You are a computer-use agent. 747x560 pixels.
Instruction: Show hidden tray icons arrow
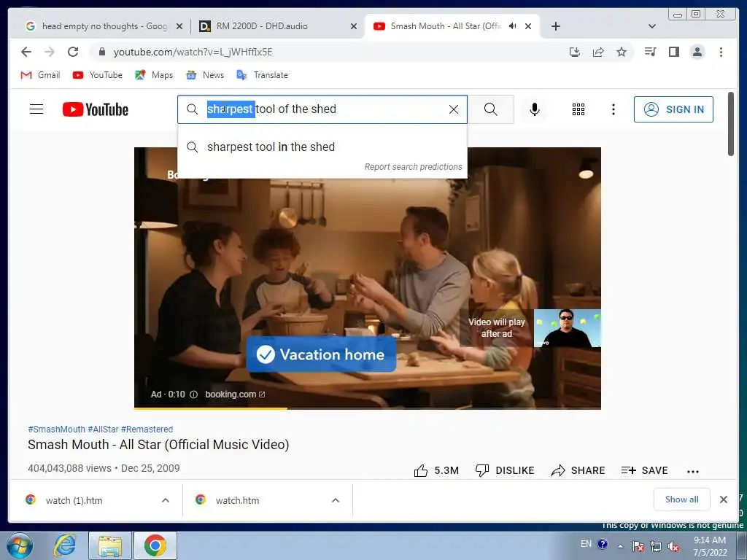tap(620, 546)
